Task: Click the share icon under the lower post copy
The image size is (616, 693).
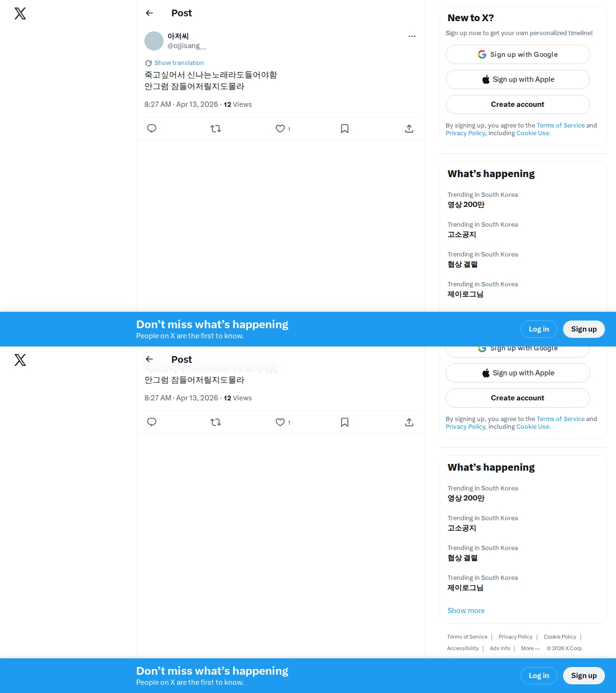Action: pos(409,422)
